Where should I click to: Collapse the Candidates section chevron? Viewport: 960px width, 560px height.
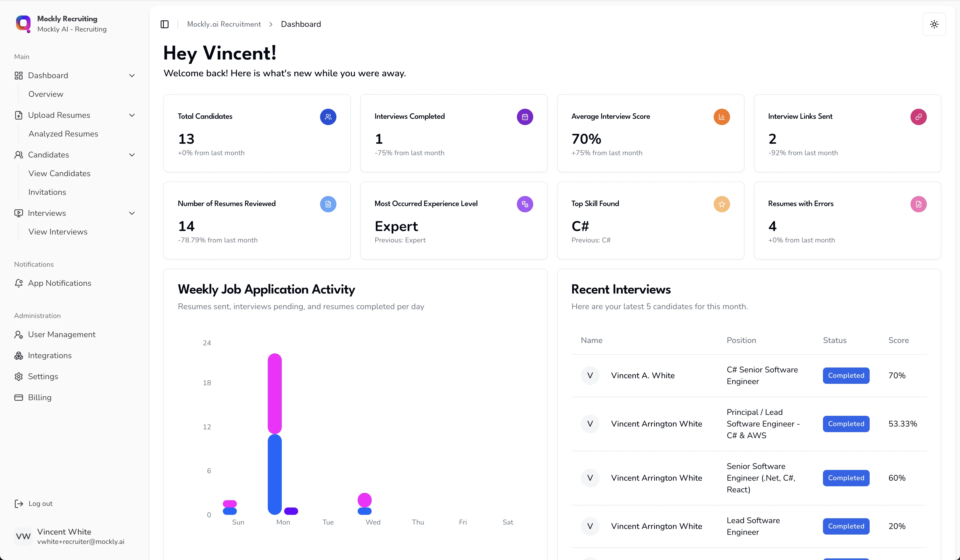pos(132,154)
